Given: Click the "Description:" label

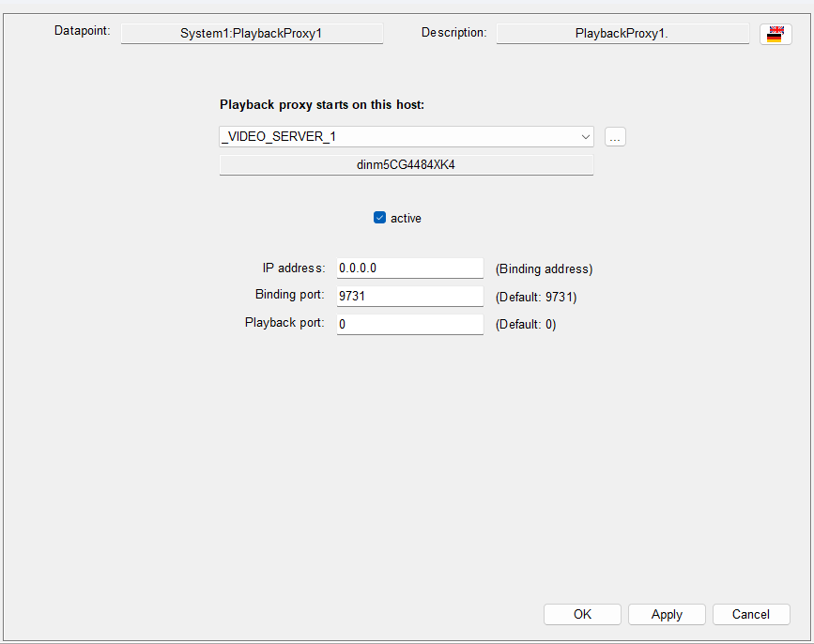Looking at the screenshot, I should coord(453,33).
